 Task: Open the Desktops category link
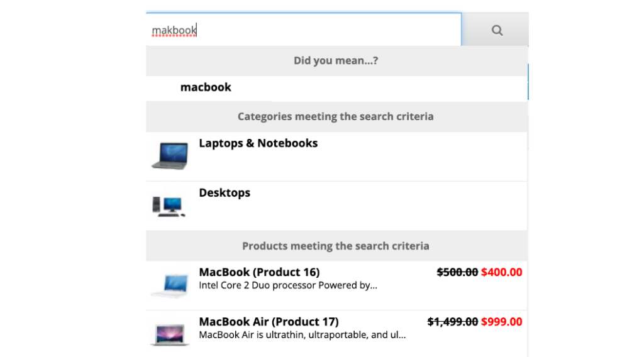click(225, 193)
